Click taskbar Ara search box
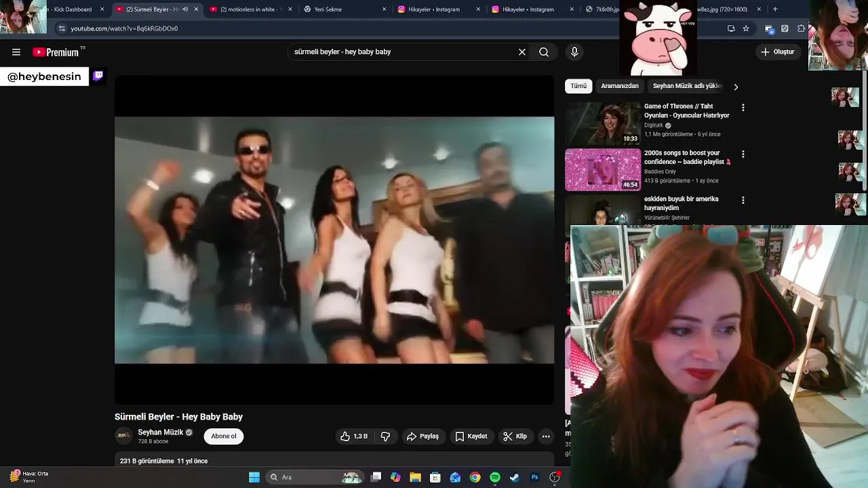868x488 pixels. coord(313,477)
